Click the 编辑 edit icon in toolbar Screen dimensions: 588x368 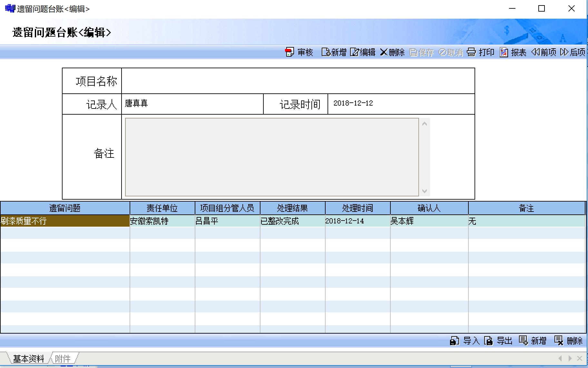354,52
